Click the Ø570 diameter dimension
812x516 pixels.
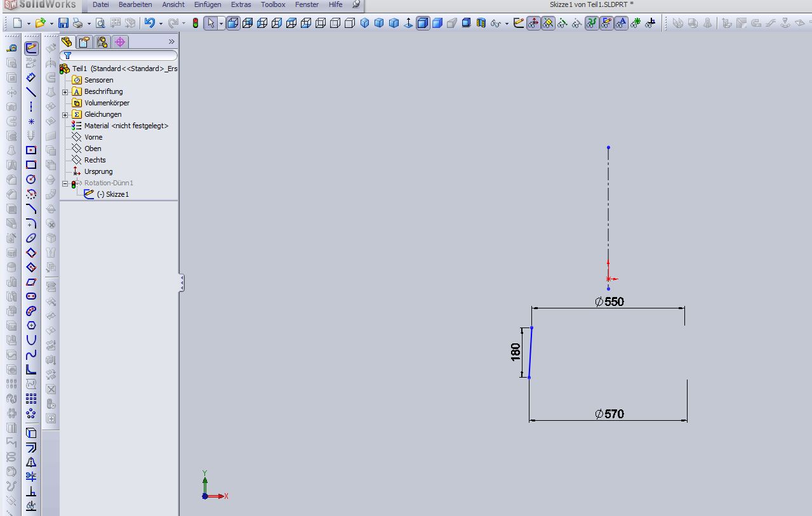(x=609, y=414)
